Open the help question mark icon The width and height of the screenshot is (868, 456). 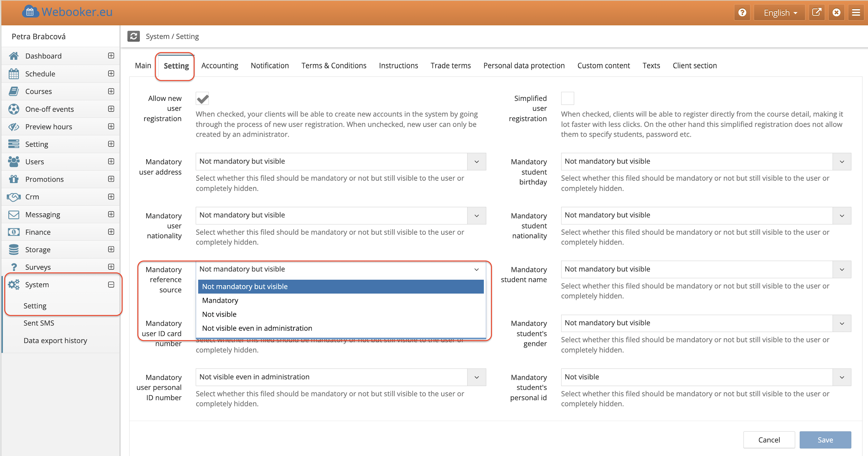click(742, 13)
